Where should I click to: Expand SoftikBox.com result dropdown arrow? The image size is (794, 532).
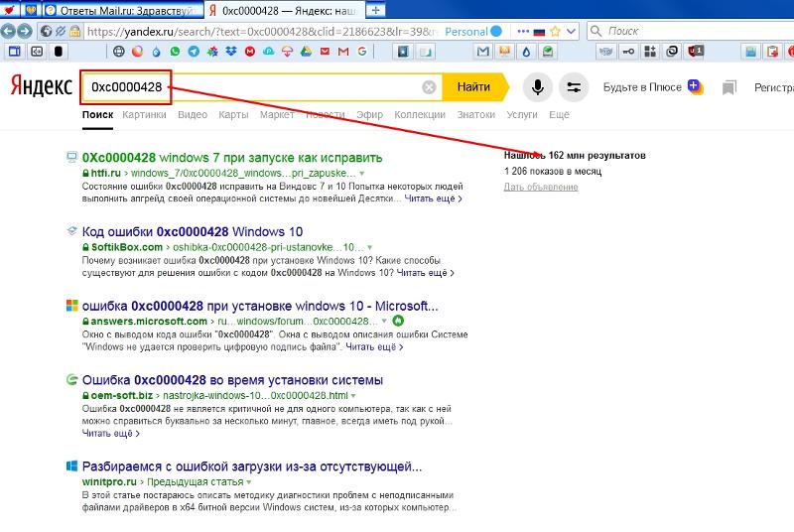(369, 247)
